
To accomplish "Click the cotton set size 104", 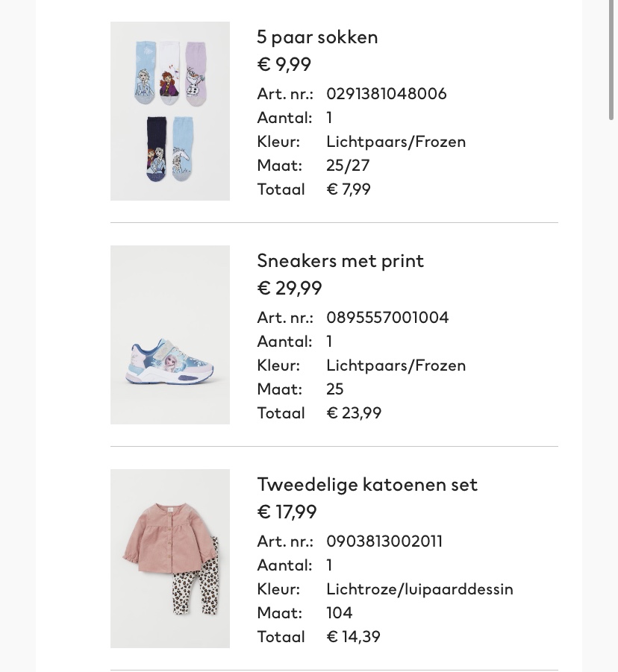I will 340,613.
